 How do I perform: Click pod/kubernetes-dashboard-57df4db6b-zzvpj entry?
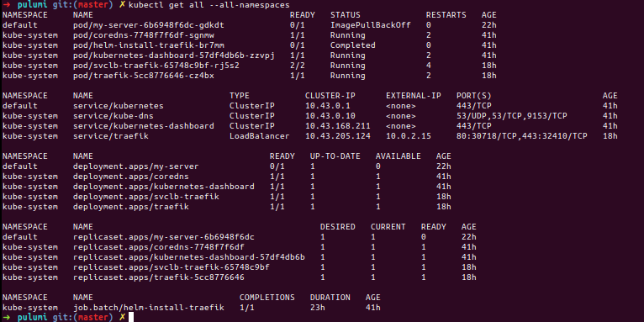(x=174, y=55)
